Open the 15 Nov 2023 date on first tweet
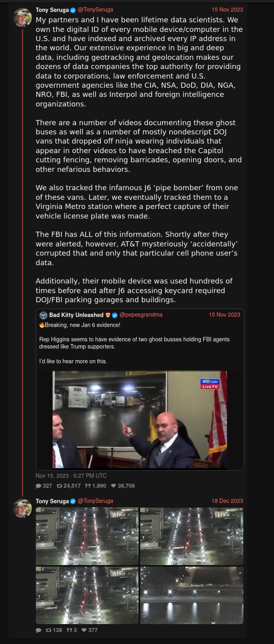 click(227, 10)
